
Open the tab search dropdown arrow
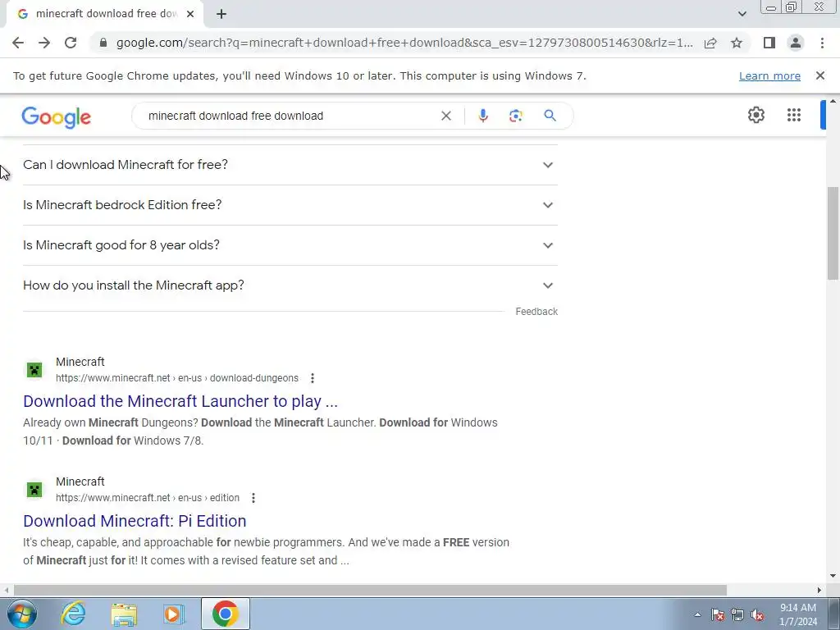pos(742,14)
